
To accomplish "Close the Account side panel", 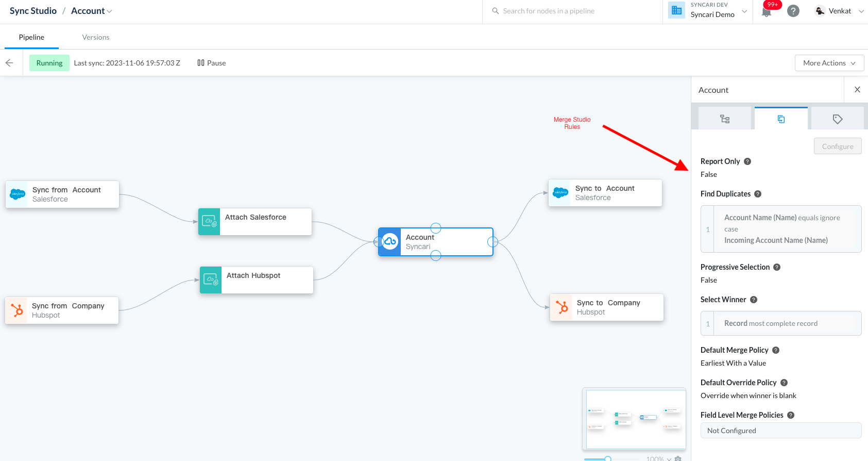I will point(857,90).
